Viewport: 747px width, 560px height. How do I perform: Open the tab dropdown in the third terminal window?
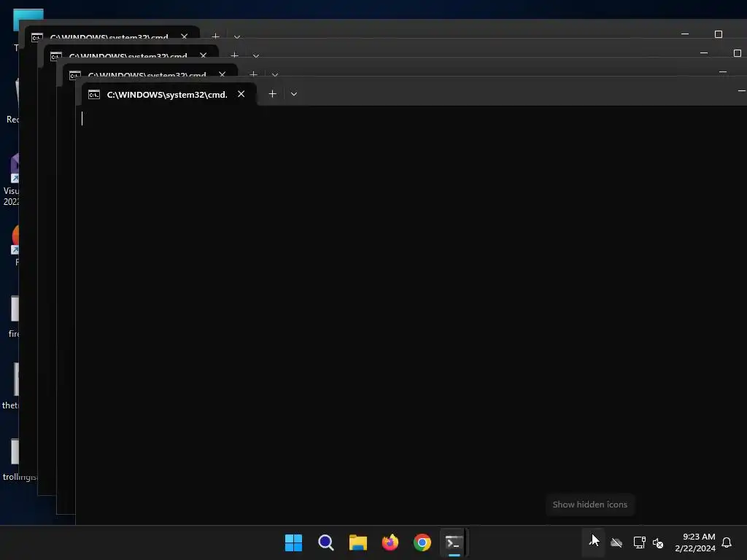256,55
